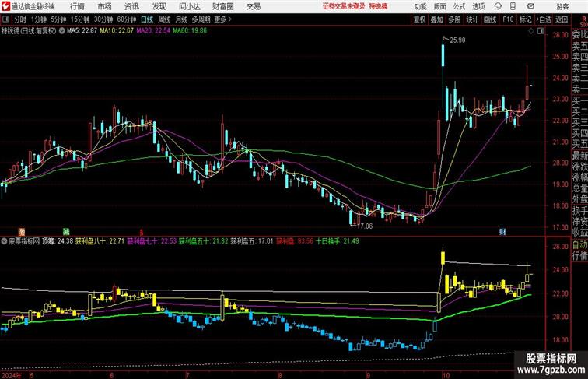This screenshot has height=379, width=588.
Task: Click the 返回 back button
Action: (x=562, y=19)
